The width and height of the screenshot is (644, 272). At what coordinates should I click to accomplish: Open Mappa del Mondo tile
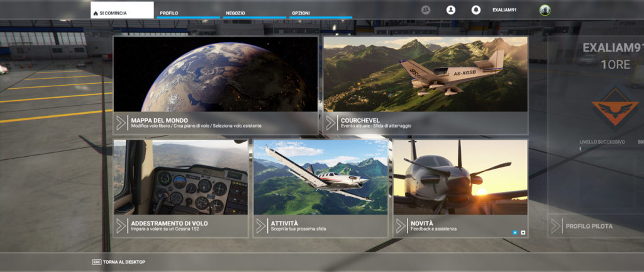(x=216, y=86)
